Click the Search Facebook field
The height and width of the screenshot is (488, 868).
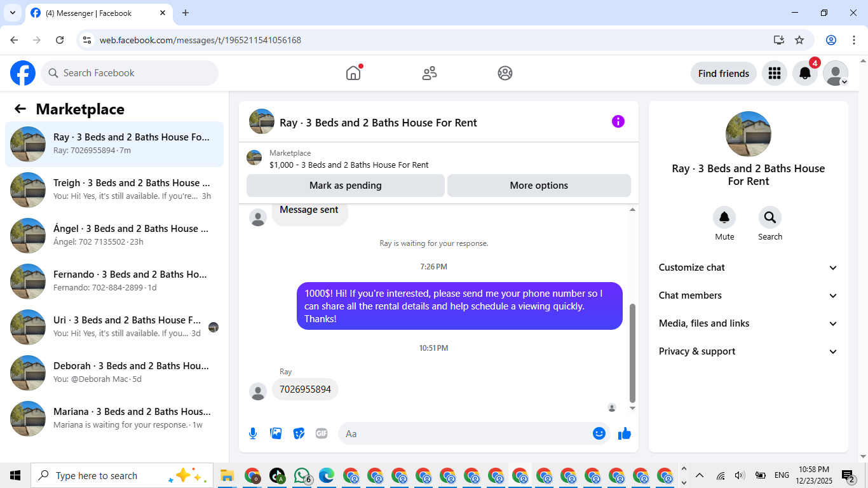[x=130, y=73]
